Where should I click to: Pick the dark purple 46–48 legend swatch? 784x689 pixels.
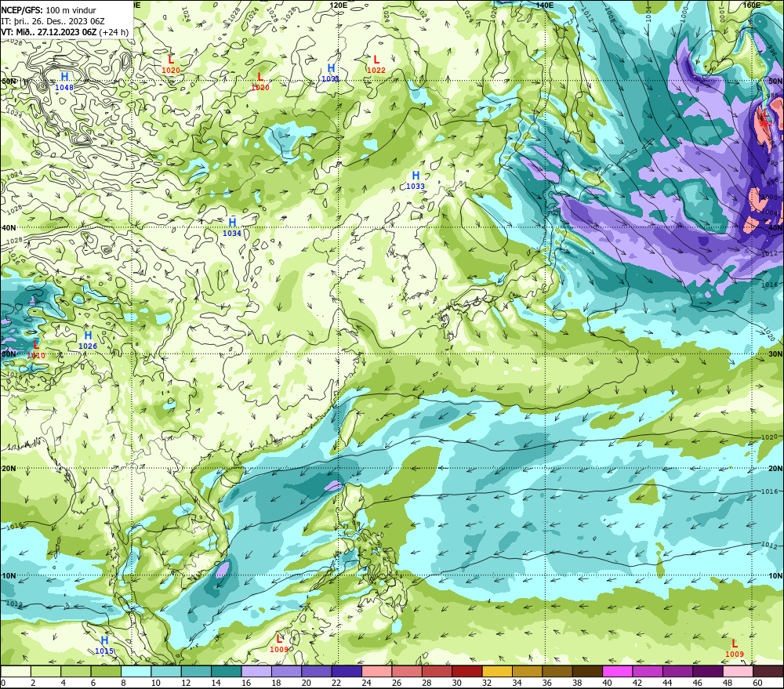click(x=707, y=671)
